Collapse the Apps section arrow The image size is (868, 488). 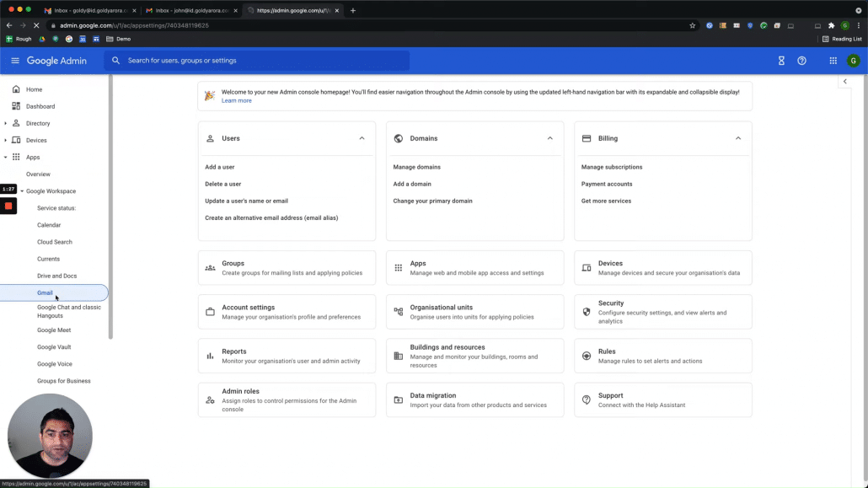pos(6,158)
